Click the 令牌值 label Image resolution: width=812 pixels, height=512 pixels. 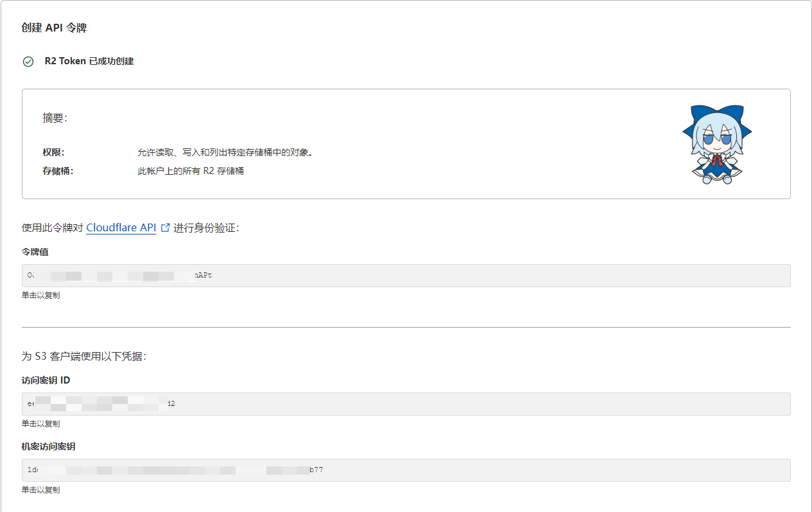point(35,252)
